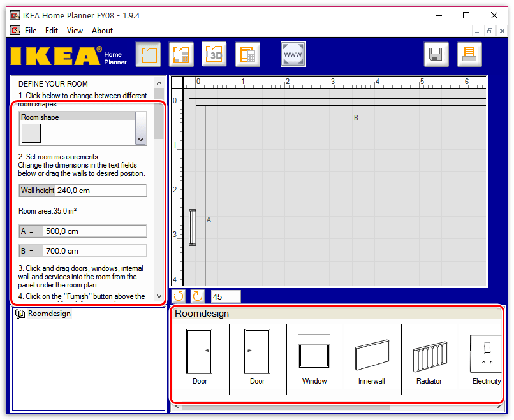
Task: Switch to the Furnish view button
Action: coord(181,55)
